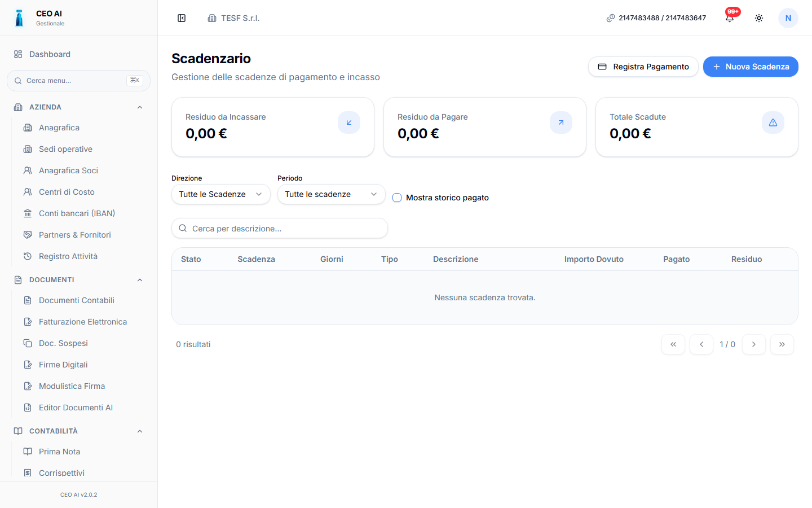812x508 pixels.
Task: Click the Totale Scadute warning icon
Action: (773, 122)
